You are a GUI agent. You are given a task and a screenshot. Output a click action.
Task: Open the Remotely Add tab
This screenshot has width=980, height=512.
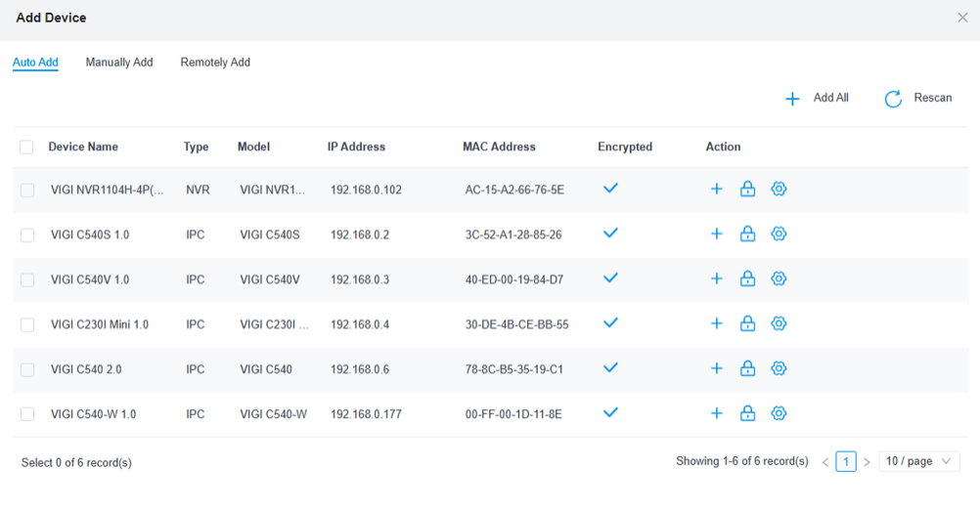point(215,63)
